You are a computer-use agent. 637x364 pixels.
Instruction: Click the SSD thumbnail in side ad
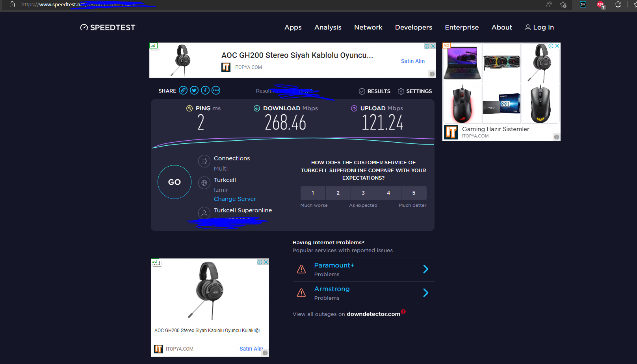click(x=501, y=104)
